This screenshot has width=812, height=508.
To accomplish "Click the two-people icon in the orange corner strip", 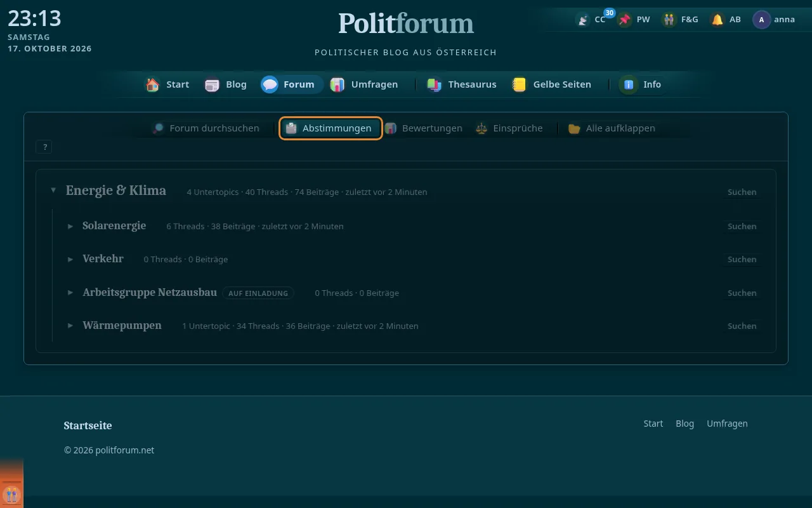I will click(11, 494).
